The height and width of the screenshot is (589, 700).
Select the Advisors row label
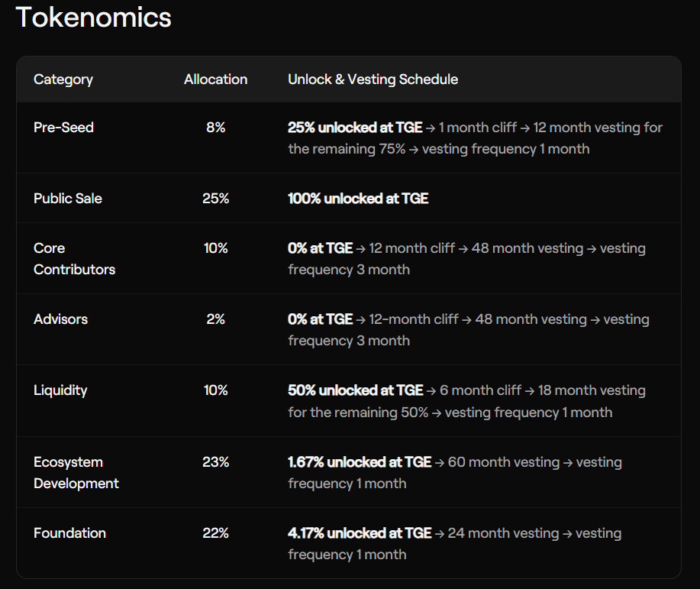pos(60,319)
